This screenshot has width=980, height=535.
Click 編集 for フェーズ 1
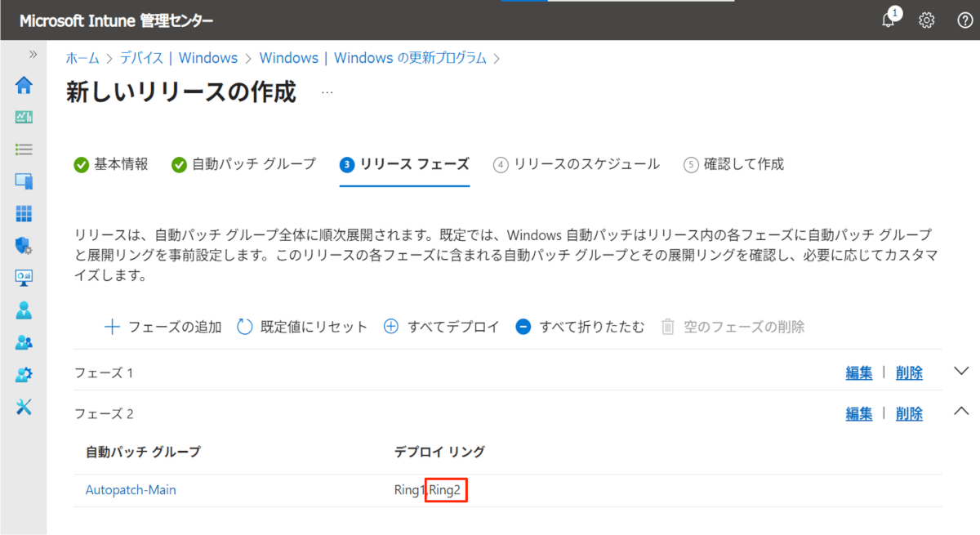tap(859, 372)
